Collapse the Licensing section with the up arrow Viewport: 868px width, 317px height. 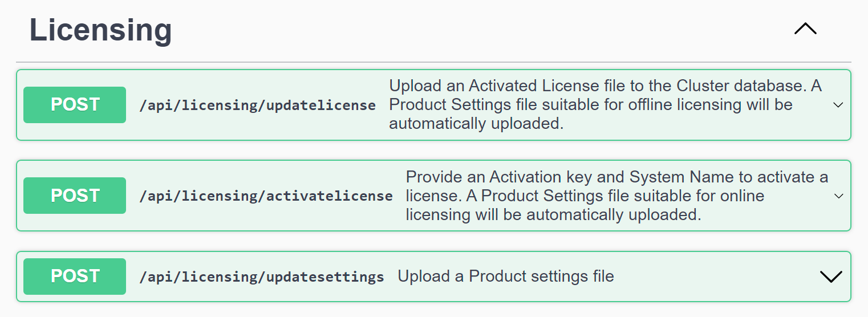pyautogui.click(x=805, y=29)
